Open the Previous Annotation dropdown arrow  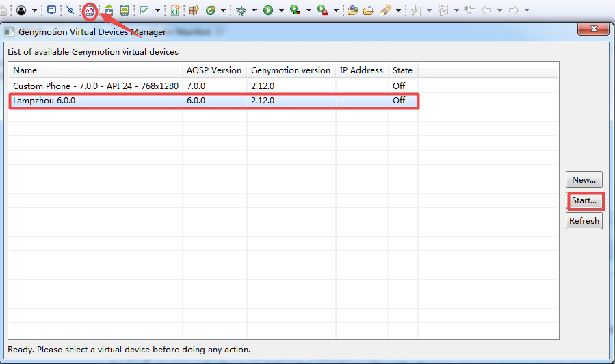click(456, 10)
